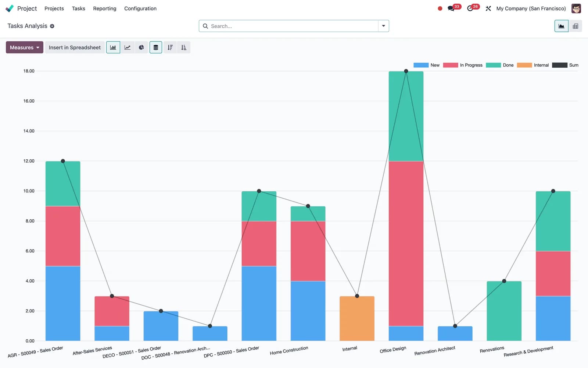Toggle the Internal legend entry
Screen dimensions: 588x368
pyautogui.click(x=533, y=65)
